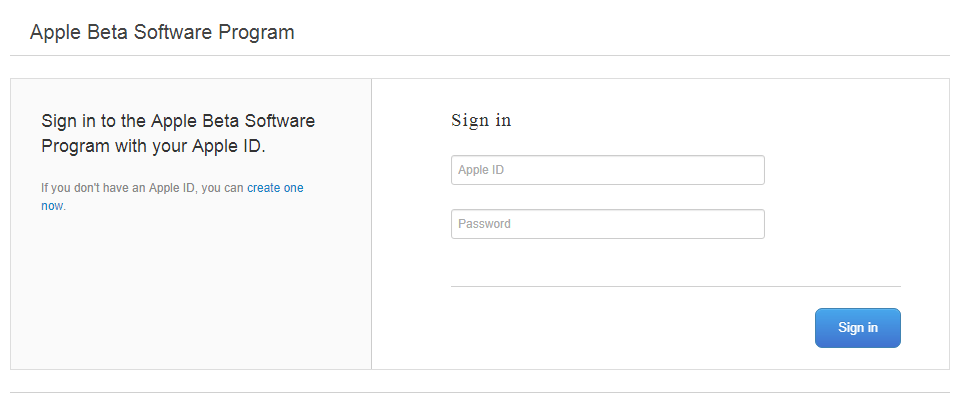Click the 'Sign in' form heading
The image size is (965, 394).
[x=481, y=120]
